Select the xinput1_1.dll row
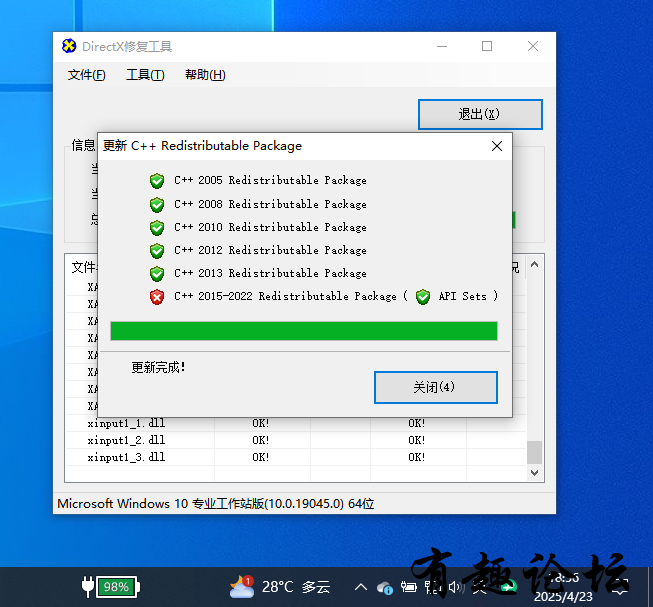 [296, 423]
